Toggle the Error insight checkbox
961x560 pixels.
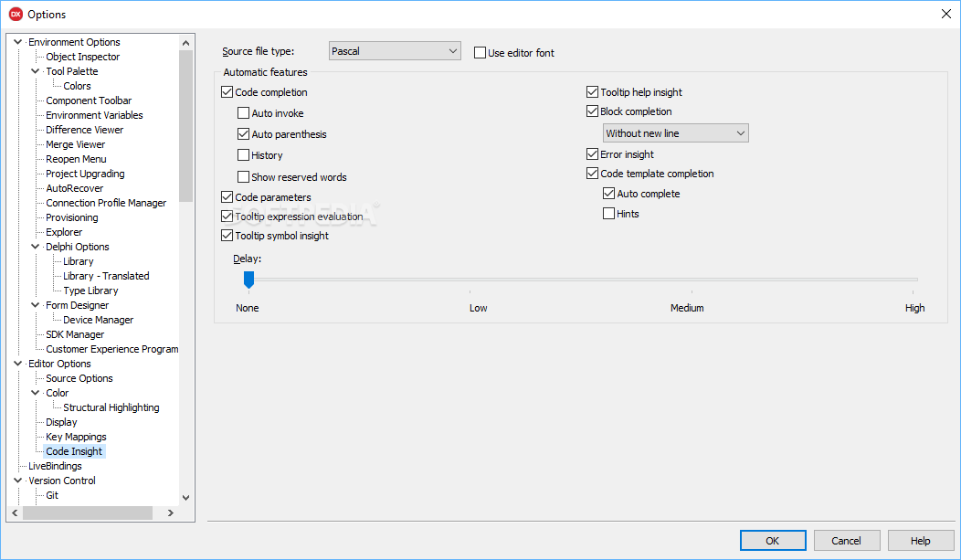[x=592, y=153]
